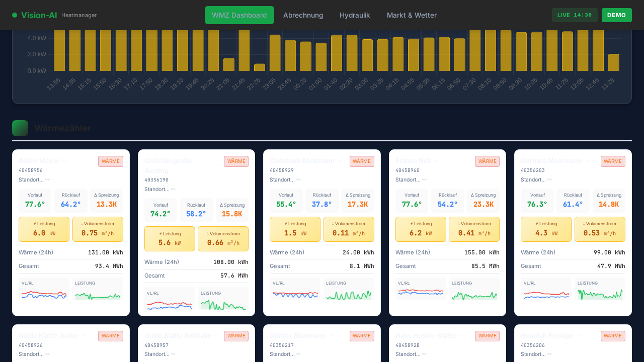This screenshot has width=644, height=362.
Task: Click the green Wärmezähler section icon
Action: (x=20, y=128)
